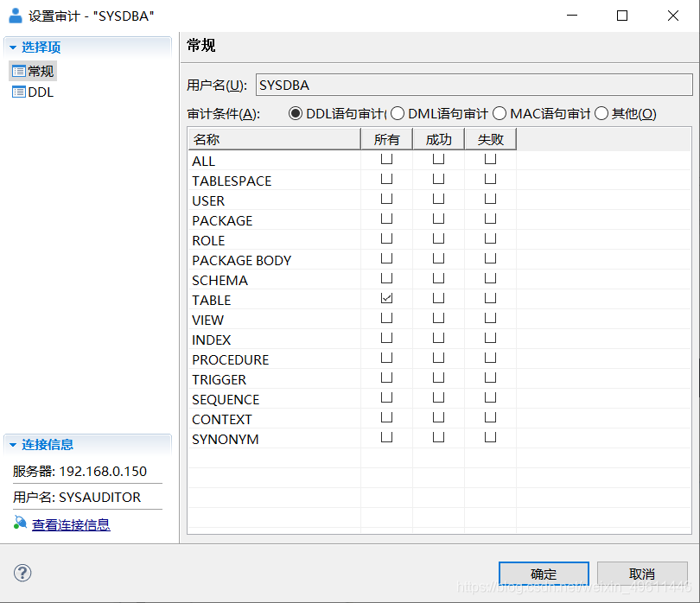Screen dimensions: 700x603
Task: Click the connection info icon beside 查看连接信息
Action: [20, 523]
